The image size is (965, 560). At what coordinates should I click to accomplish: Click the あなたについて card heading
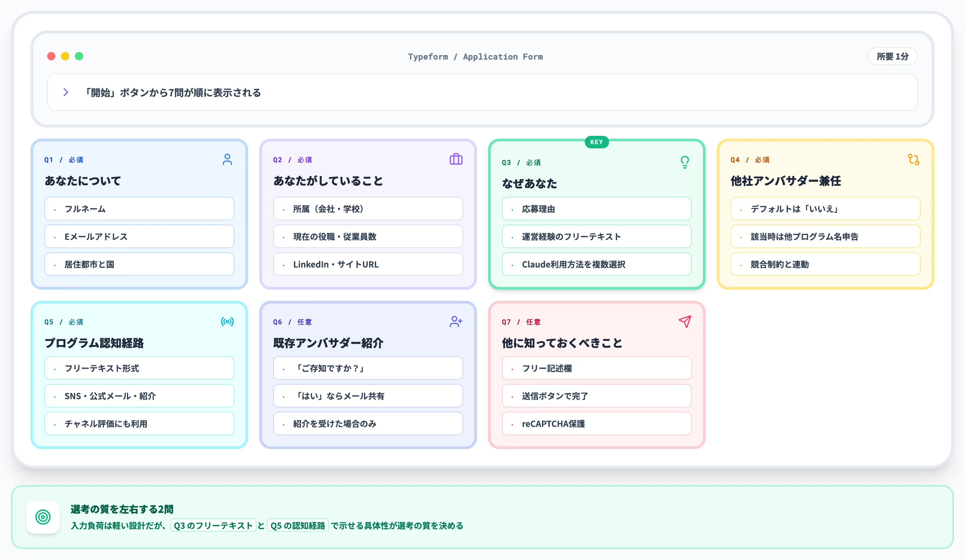coord(83,181)
